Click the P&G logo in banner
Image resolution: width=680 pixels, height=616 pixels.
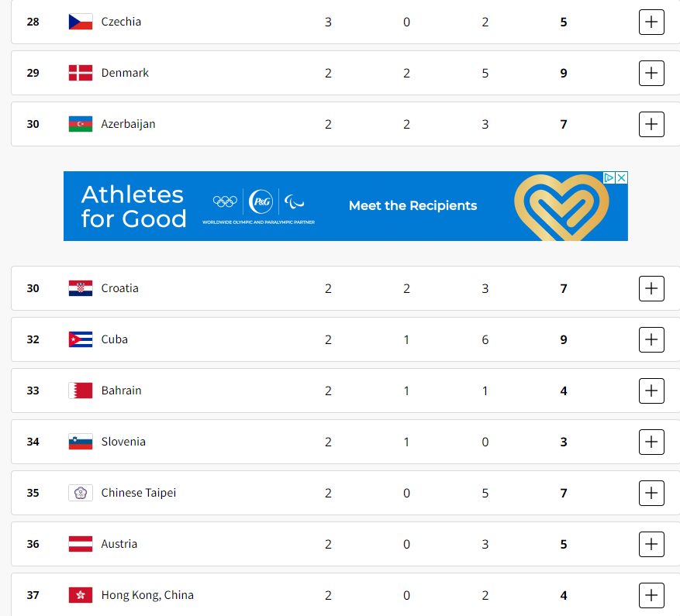[261, 201]
